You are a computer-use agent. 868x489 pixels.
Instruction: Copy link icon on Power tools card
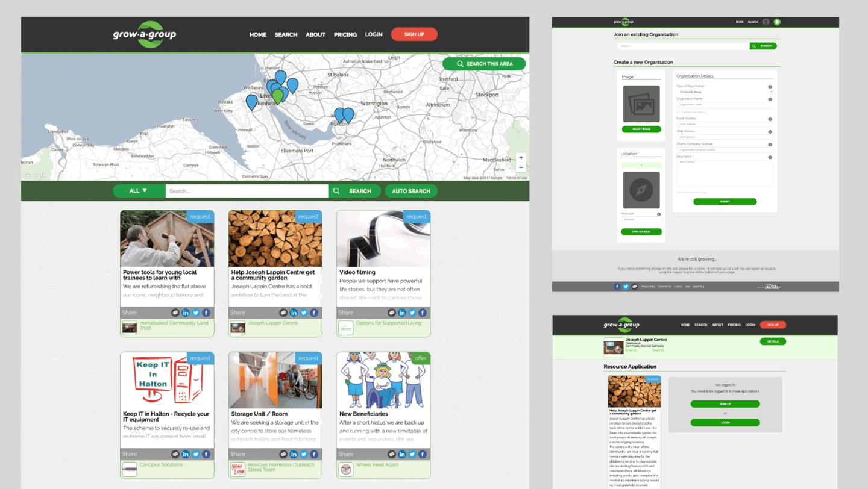(x=175, y=313)
